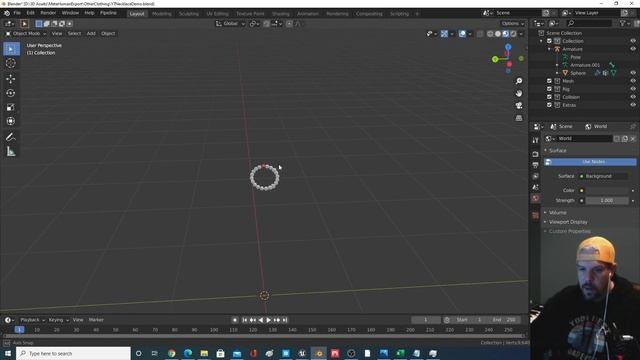Play the animation in reverse
Screen dimensions: 640x360
point(261,320)
